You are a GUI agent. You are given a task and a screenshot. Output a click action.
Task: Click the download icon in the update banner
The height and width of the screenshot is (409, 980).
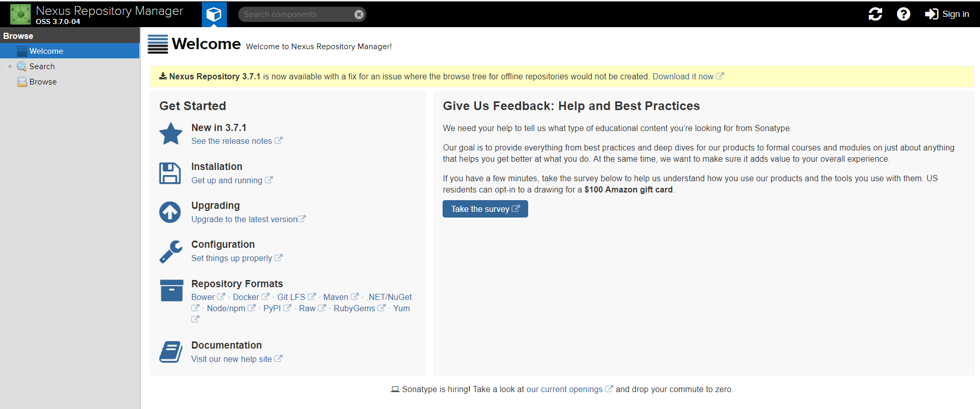point(163,76)
